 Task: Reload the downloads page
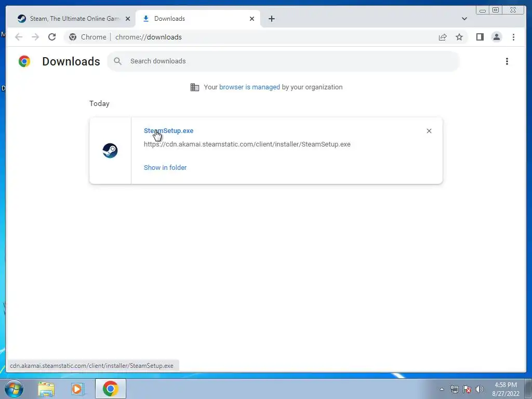pyautogui.click(x=52, y=37)
